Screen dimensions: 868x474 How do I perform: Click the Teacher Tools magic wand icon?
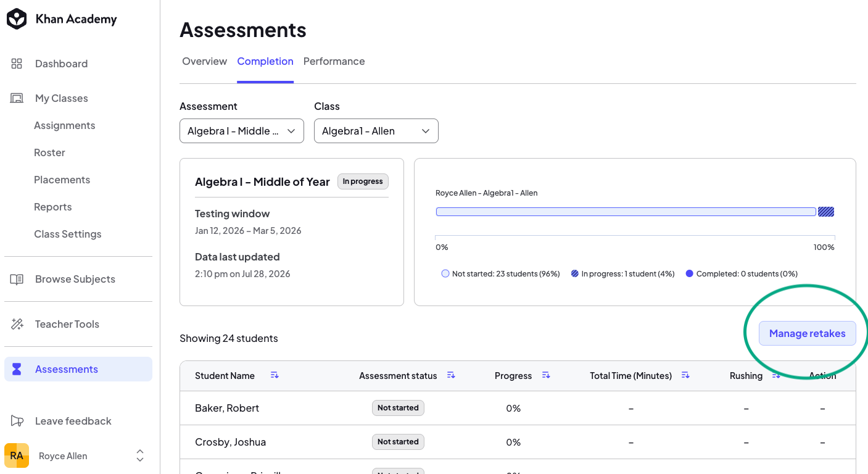click(17, 324)
